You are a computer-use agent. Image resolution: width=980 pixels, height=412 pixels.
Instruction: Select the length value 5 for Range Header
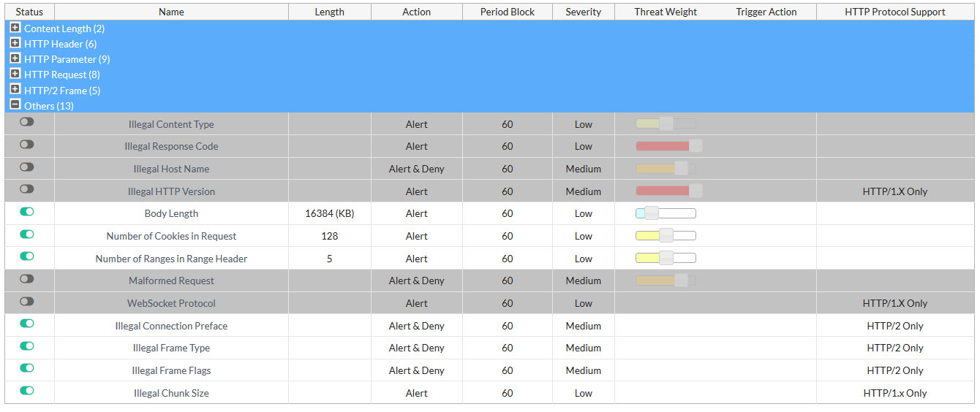click(x=329, y=259)
